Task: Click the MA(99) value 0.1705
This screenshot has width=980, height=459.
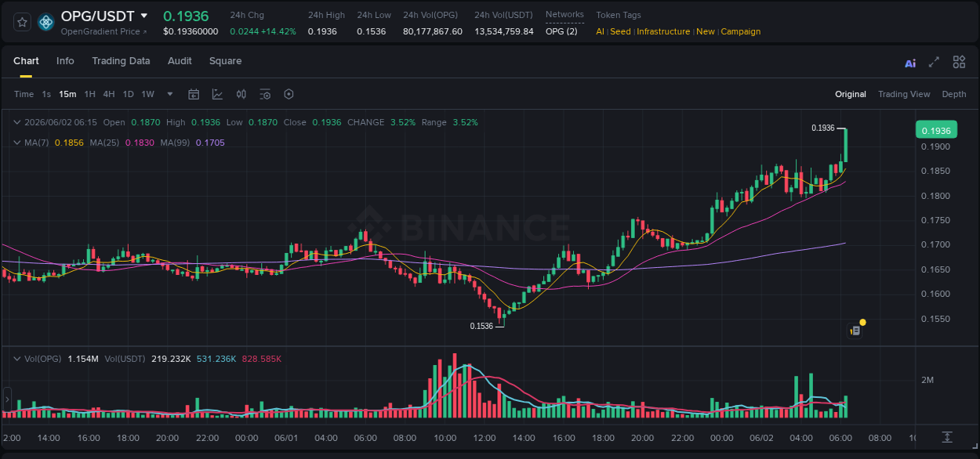Action: 210,143
